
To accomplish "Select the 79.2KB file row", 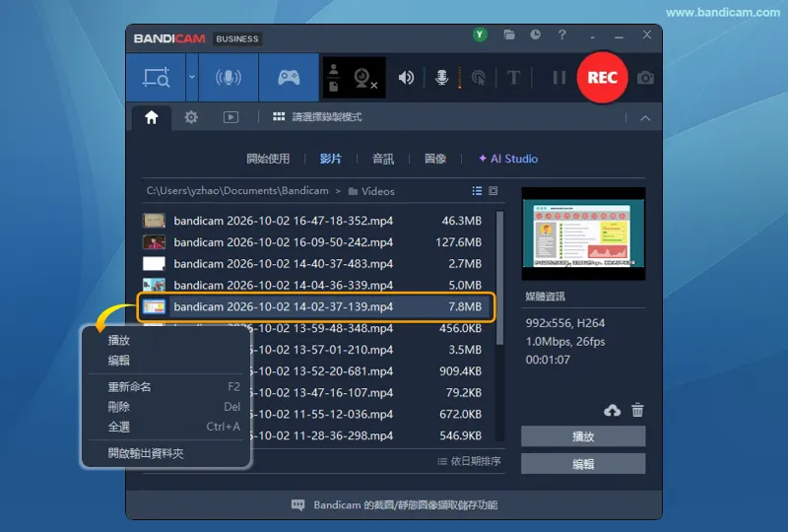I will 372,393.
